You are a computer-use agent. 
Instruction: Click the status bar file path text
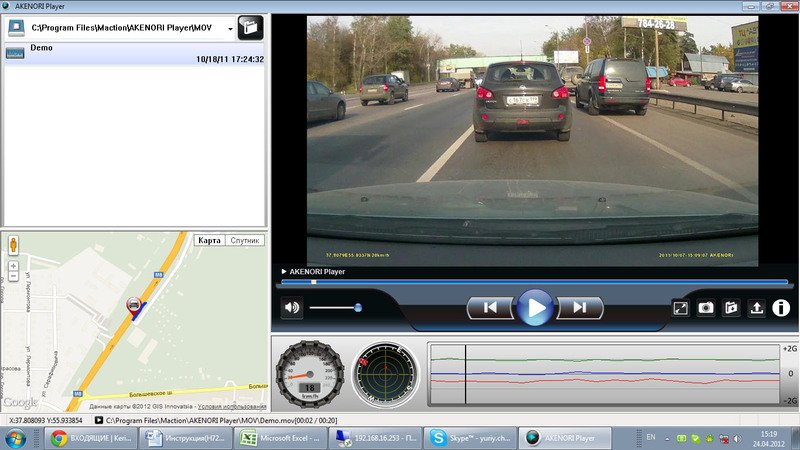coord(221,420)
